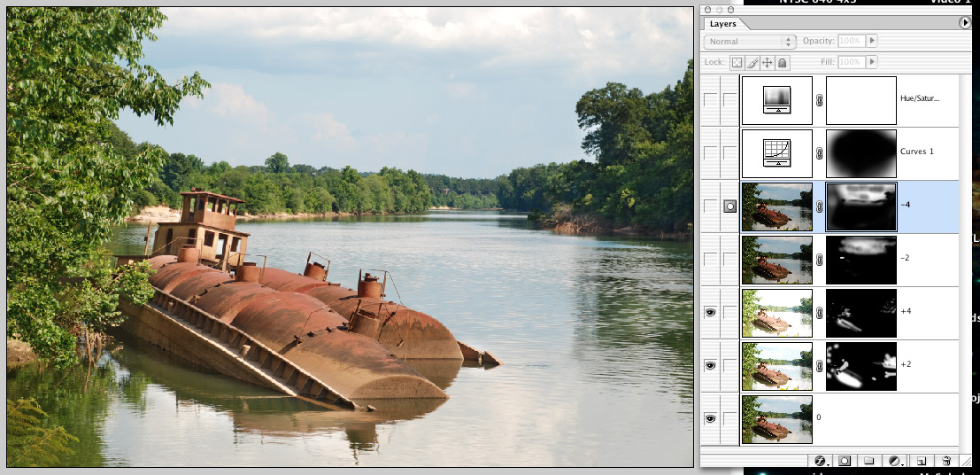Click the lock all padlock icon

(x=783, y=63)
